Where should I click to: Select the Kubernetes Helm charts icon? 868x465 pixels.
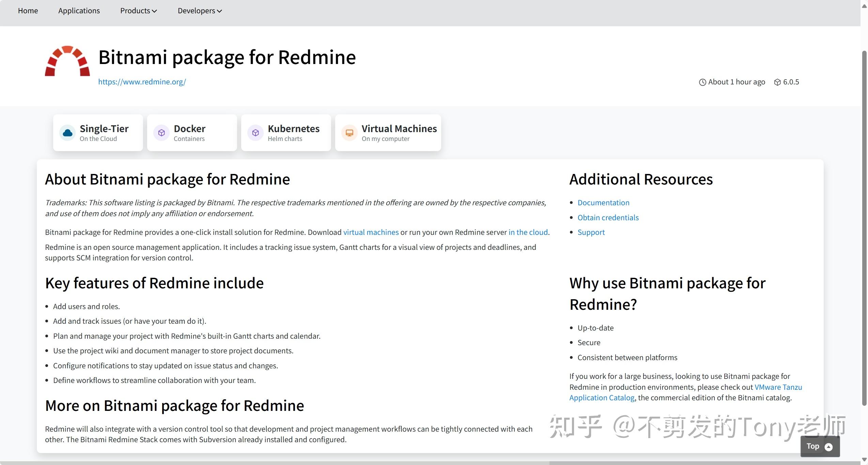click(255, 132)
